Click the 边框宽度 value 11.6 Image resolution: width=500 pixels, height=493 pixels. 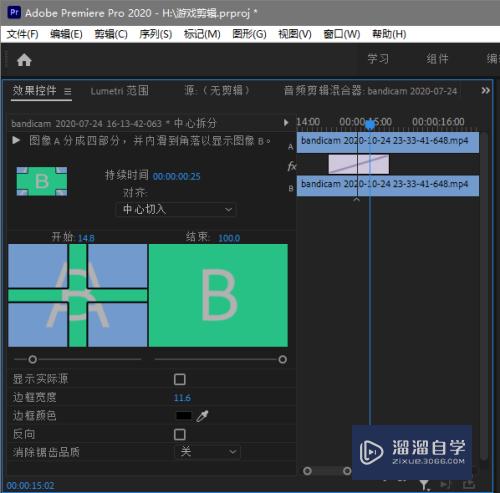(182, 398)
